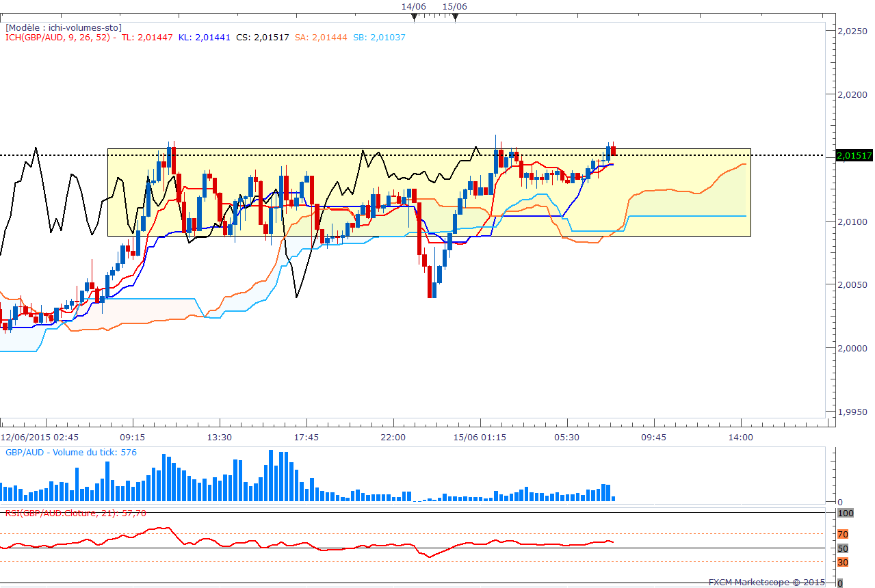Click the RSI(GBP/AUD.Cloture, 21) indicator label
This screenshot has height=588, width=875.
76,513
